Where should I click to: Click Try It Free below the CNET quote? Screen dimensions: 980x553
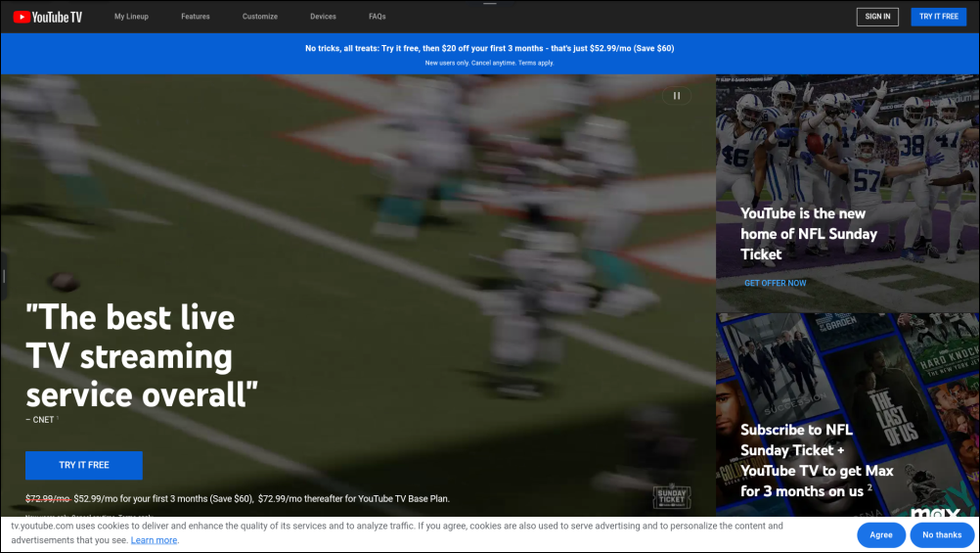tap(84, 466)
